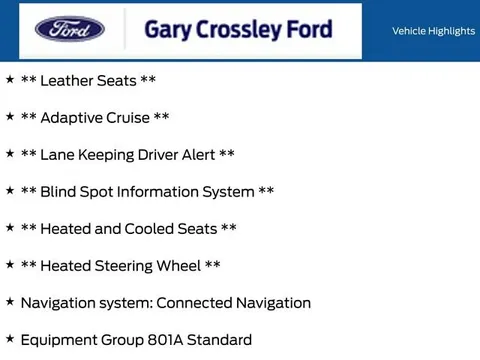This screenshot has width=480, height=360.
Task: Select the Heated and Cooled Seats text
Action: tap(129, 229)
